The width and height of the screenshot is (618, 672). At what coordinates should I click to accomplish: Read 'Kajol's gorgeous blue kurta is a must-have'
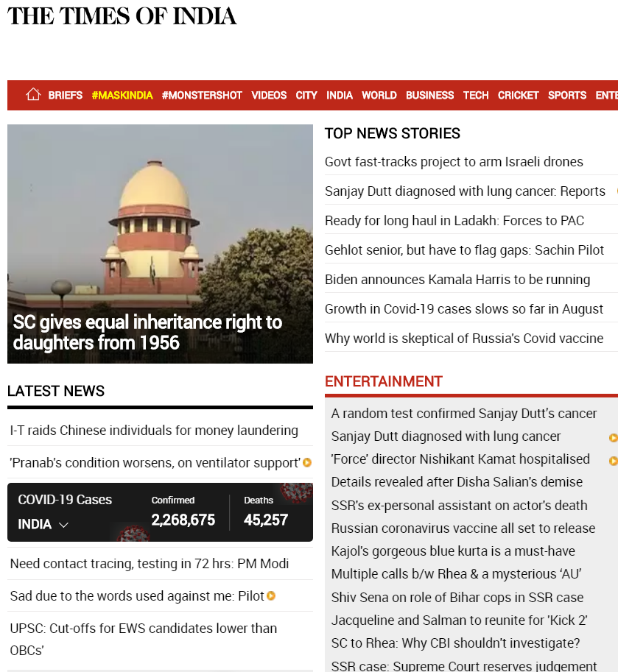(x=453, y=551)
